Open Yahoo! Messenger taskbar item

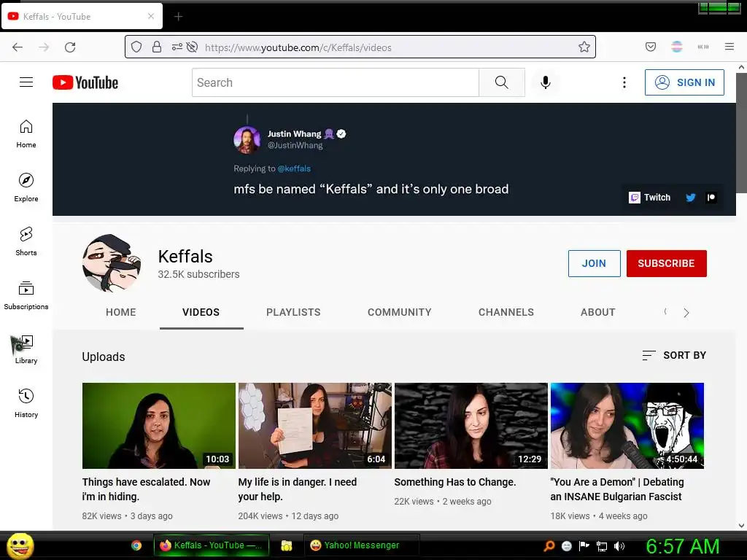tap(362, 545)
